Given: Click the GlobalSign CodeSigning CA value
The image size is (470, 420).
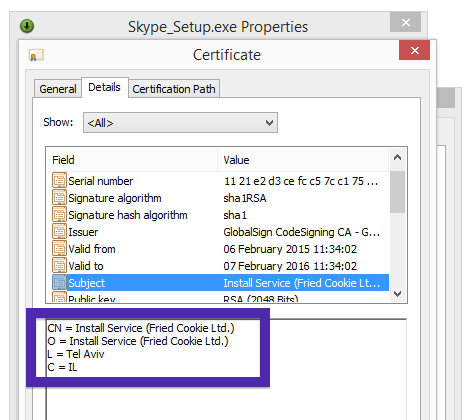Looking at the screenshot, I should pyautogui.click(x=302, y=232).
